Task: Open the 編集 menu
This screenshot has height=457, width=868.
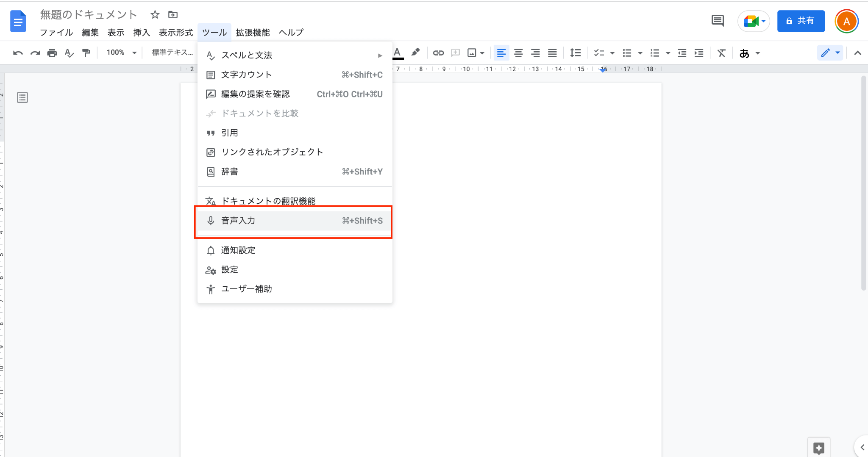Action: (x=90, y=33)
